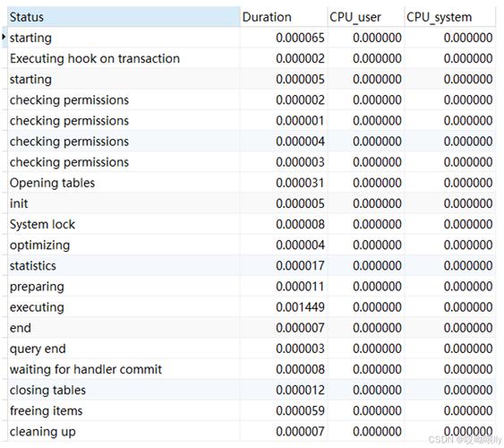Click the 'closing tables' status cell
504x448 pixels.
click(124, 390)
